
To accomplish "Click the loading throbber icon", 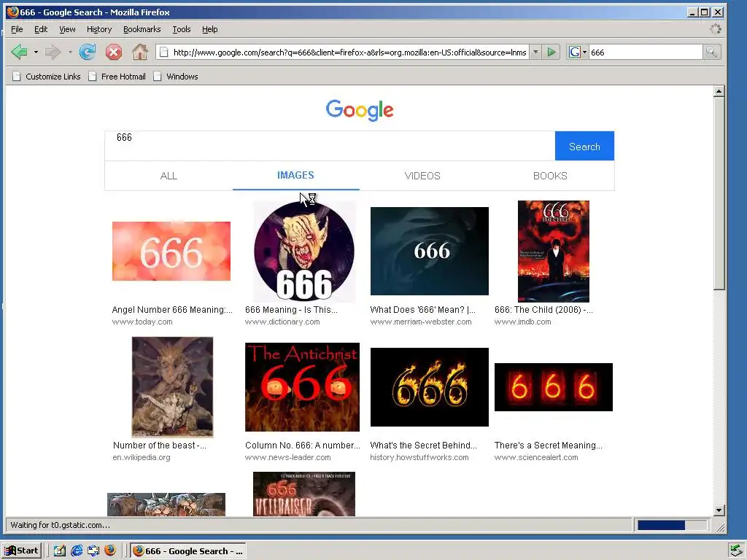I will pyautogui.click(x=715, y=29).
